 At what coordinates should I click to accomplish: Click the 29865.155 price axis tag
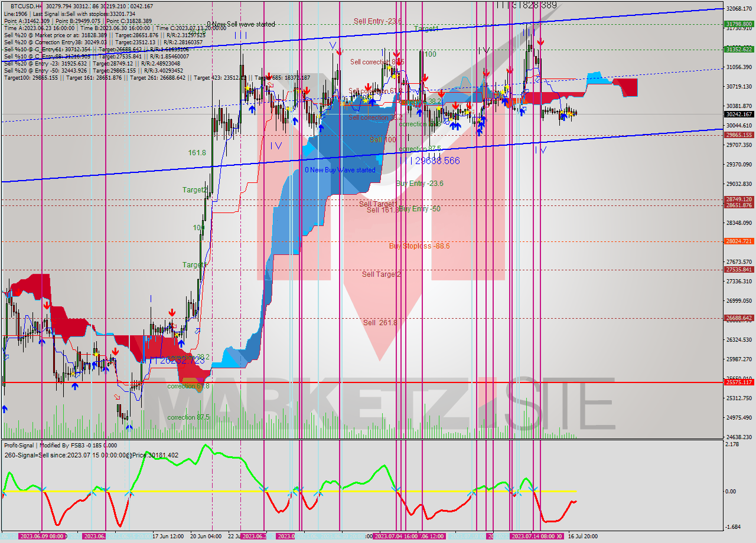738,135
